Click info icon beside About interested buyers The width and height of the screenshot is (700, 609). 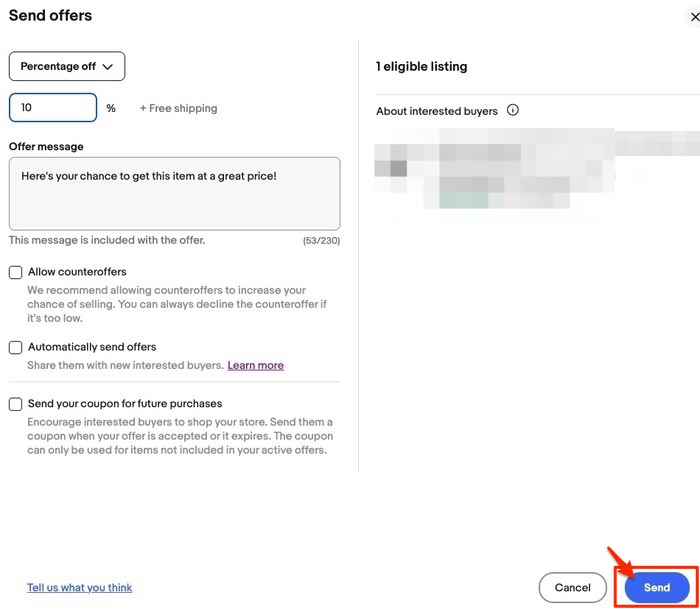click(x=513, y=111)
